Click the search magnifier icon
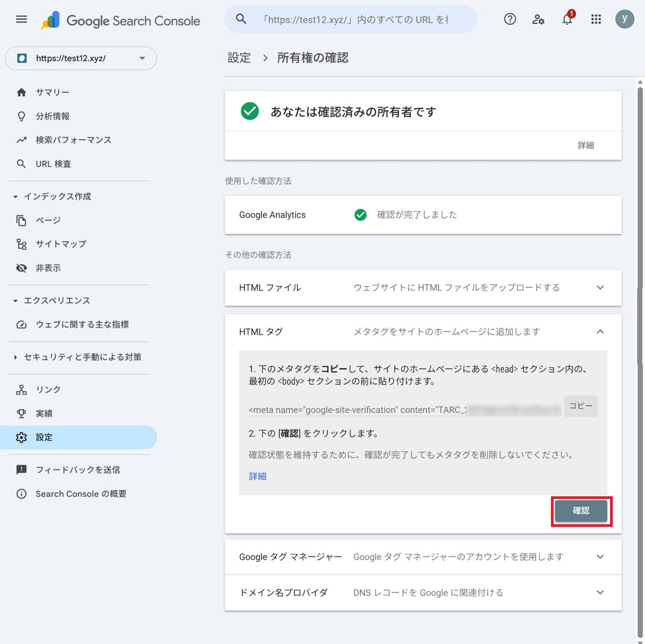 pos(241,19)
